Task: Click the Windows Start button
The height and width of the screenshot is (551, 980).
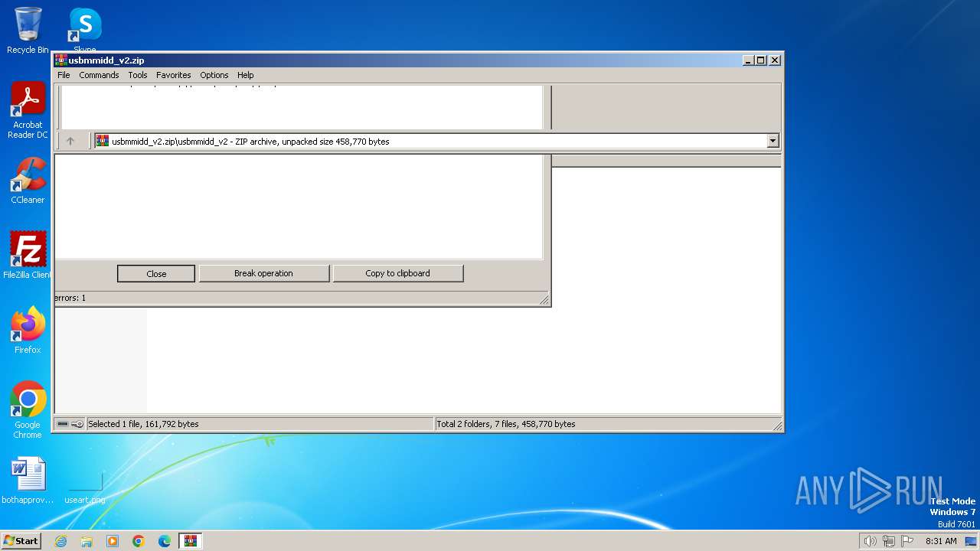Action: [21, 540]
